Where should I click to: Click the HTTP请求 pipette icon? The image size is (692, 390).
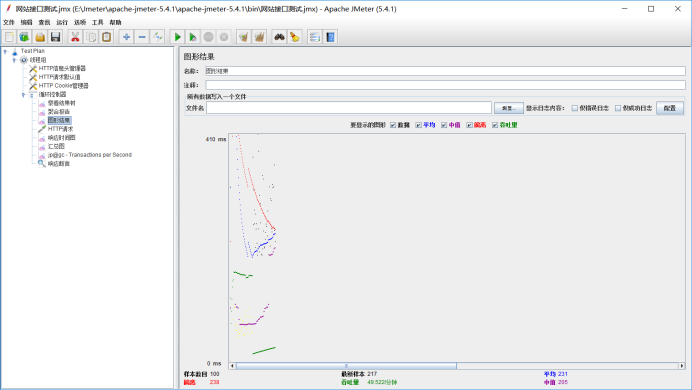pyautogui.click(x=42, y=129)
